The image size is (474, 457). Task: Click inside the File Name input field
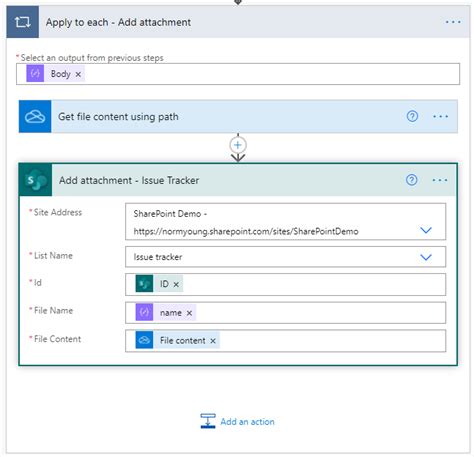point(285,313)
